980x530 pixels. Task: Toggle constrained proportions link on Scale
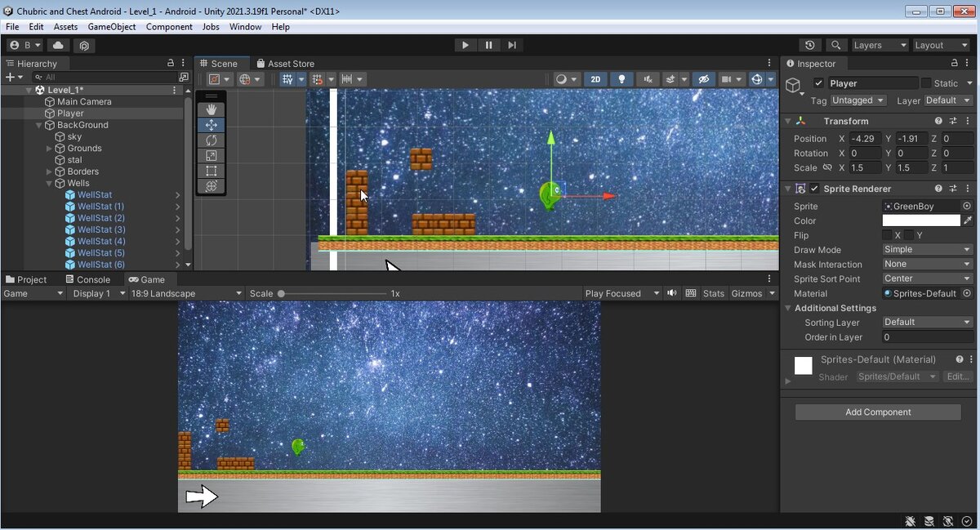click(x=827, y=167)
